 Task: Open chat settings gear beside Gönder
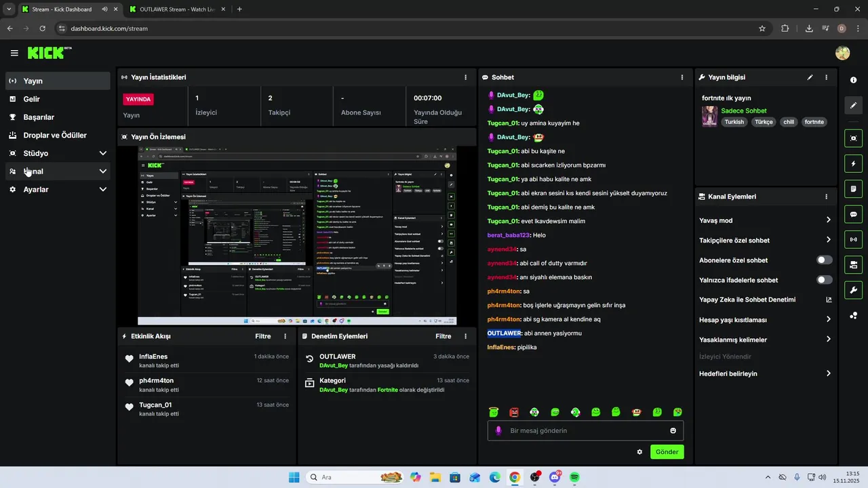coord(639,452)
